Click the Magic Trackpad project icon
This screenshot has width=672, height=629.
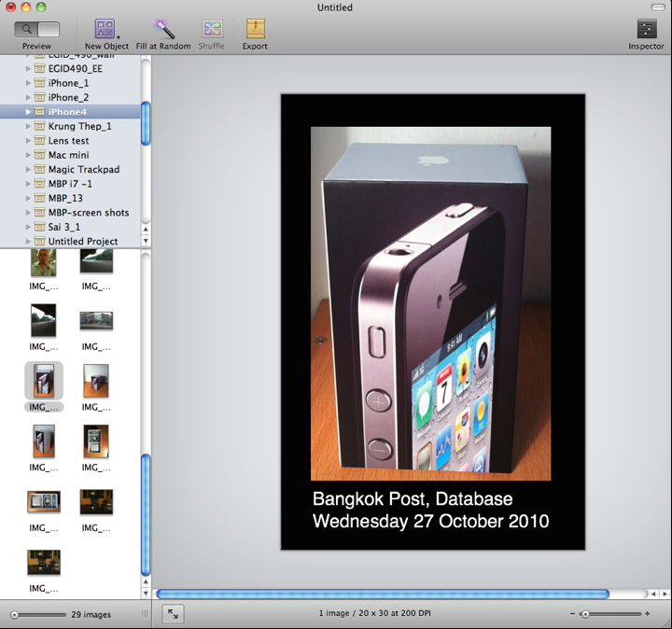click(x=39, y=169)
